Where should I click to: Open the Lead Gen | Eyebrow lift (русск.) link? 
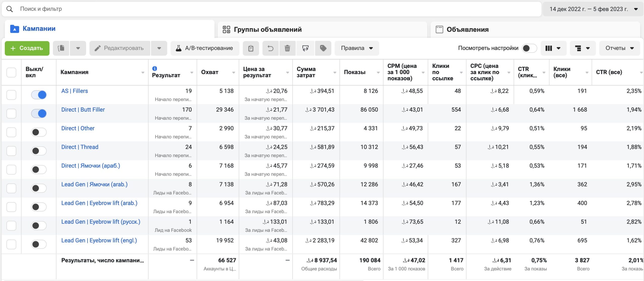click(x=101, y=222)
